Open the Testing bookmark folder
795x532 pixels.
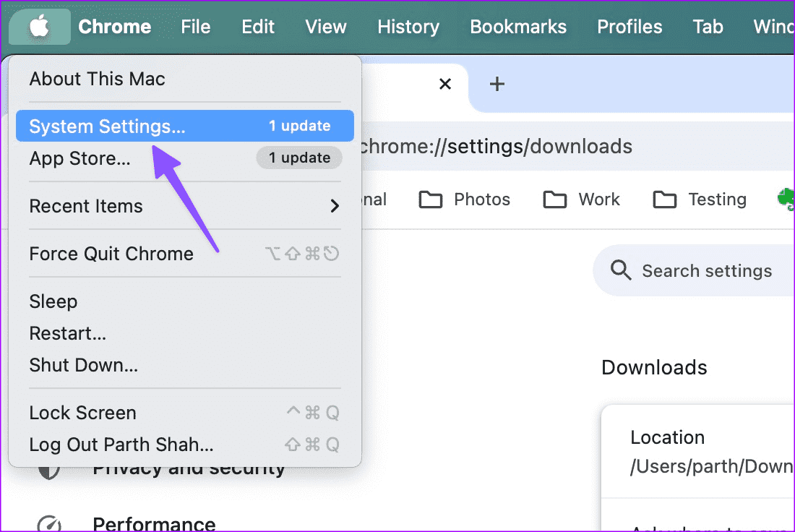coord(700,199)
